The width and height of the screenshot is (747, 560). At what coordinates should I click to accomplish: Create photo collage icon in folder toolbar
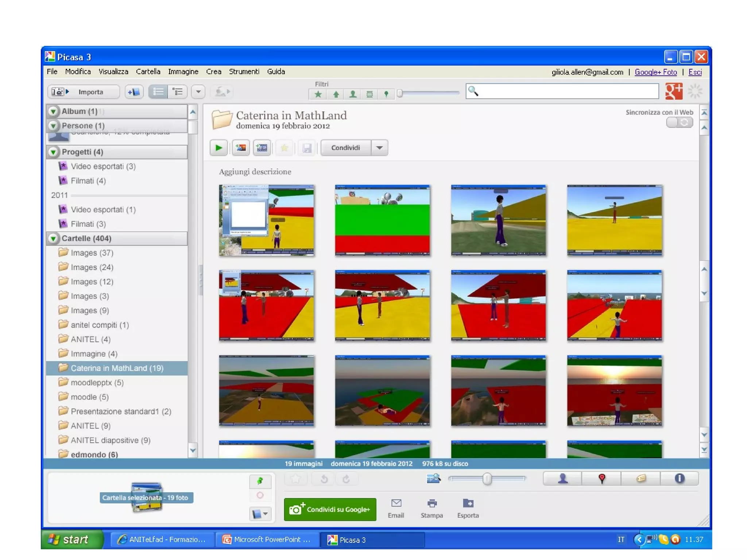point(241,148)
